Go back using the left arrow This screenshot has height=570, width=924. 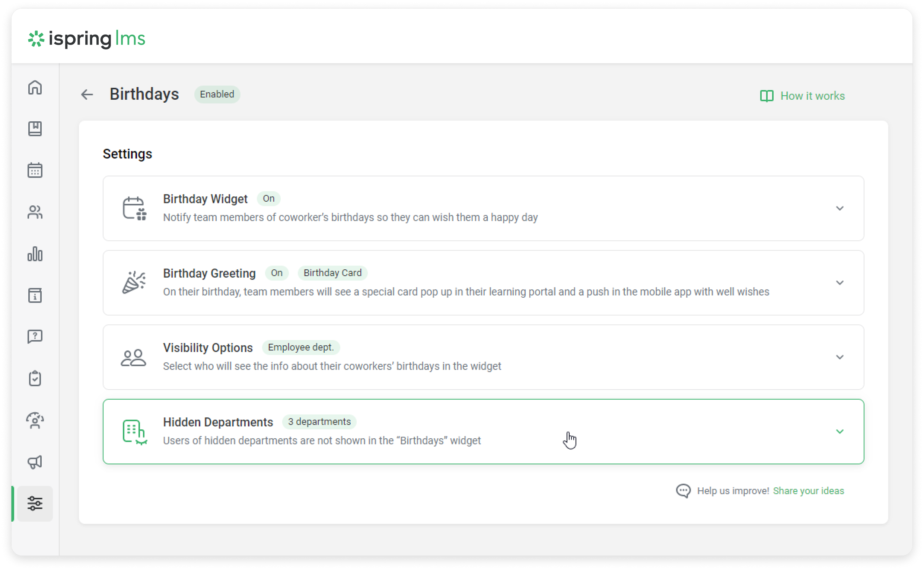[x=87, y=95]
